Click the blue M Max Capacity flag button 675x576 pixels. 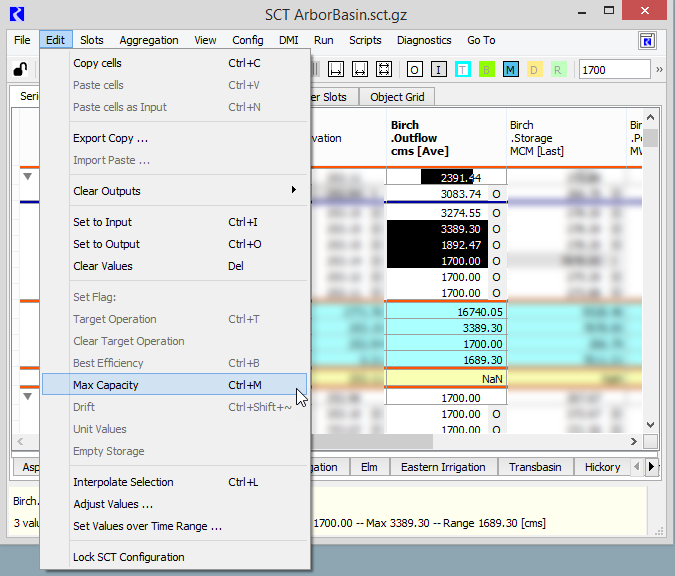pyautogui.click(x=511, y=70)
